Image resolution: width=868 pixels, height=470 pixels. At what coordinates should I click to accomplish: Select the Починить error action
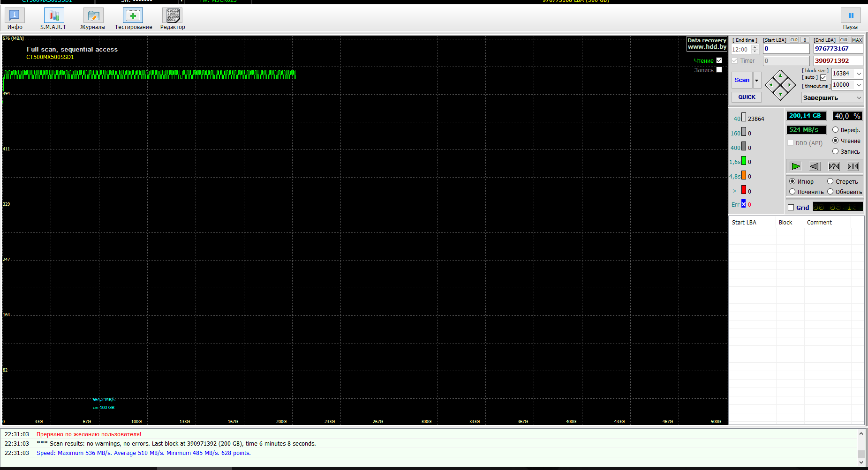point(793,192)
